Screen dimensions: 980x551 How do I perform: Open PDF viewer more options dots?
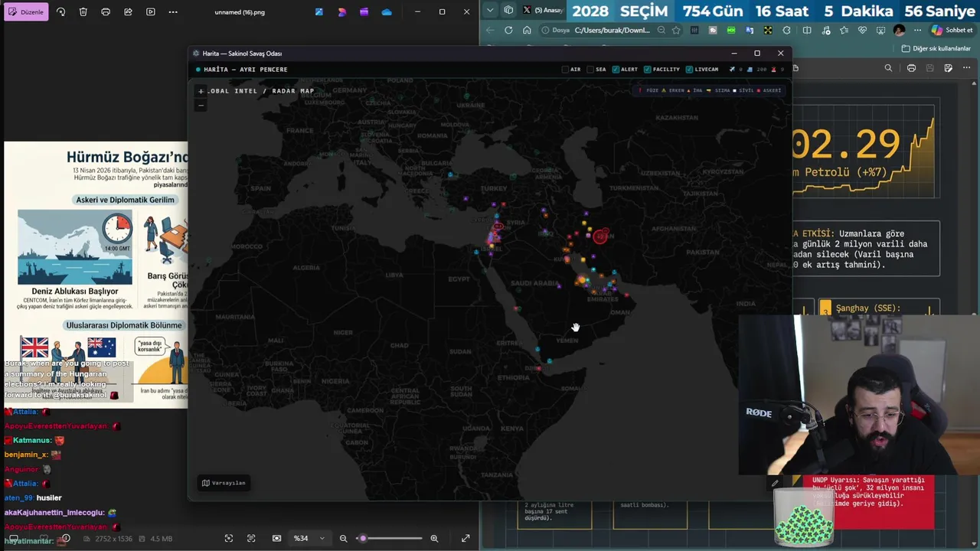[967, 68]
